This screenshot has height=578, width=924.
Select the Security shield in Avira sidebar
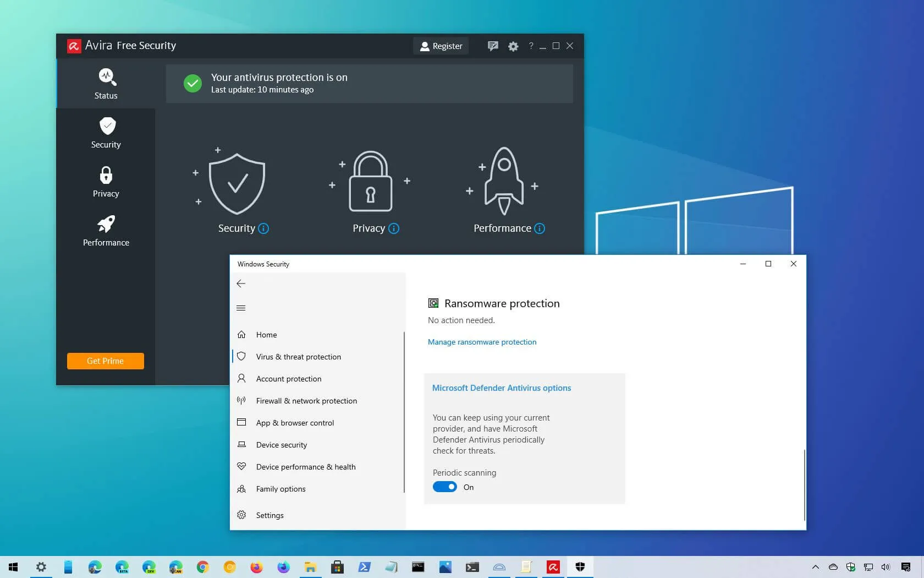pyautogui.click(x=105, y=132)
